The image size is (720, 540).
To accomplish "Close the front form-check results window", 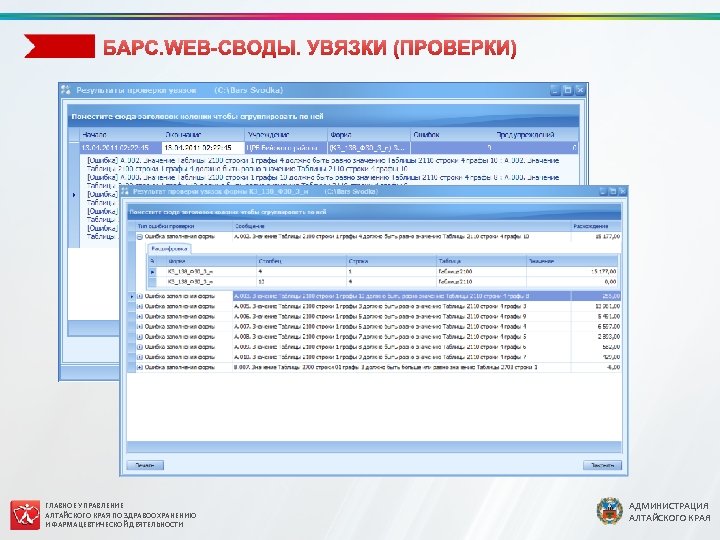I will [622, 191].
